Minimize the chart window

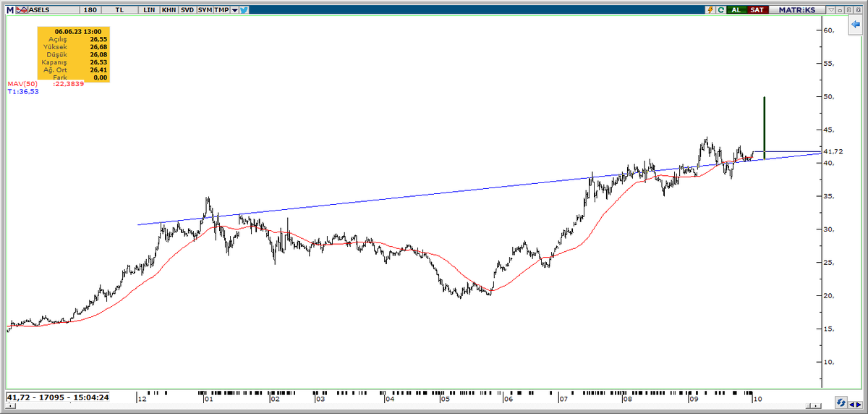pyautogui.click(x=840, y=10)
